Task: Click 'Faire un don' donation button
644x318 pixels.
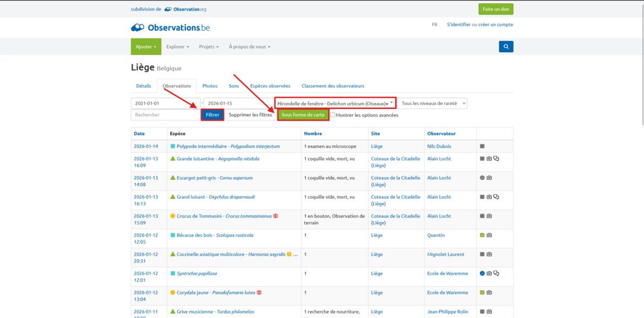Action: click(x=495, y=9)
